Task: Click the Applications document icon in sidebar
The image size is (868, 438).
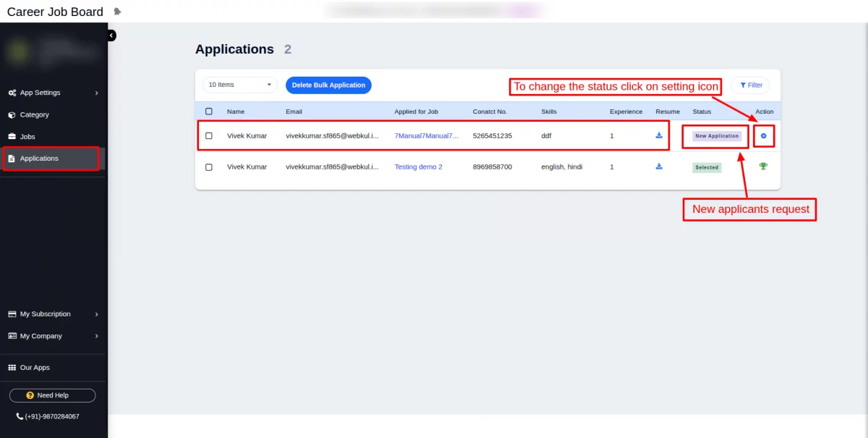Action: tap(12, 159)
